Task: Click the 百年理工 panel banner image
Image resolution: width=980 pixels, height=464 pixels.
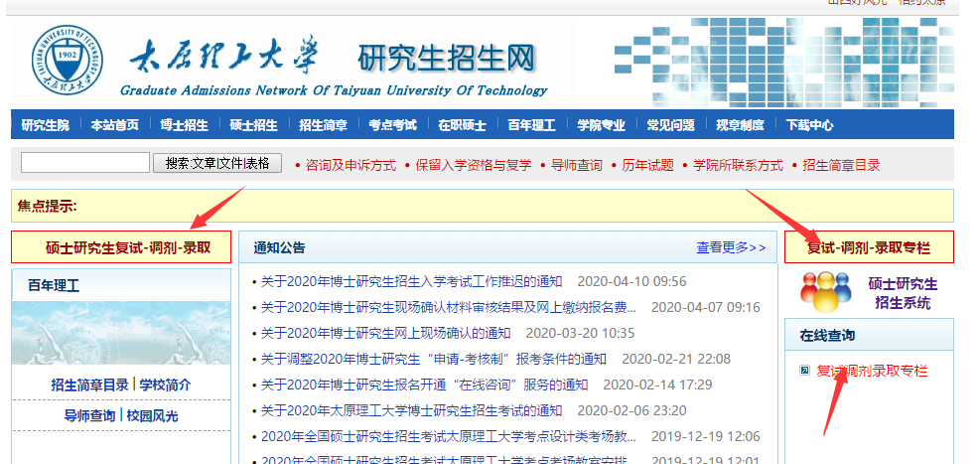Action: point(121,333)
